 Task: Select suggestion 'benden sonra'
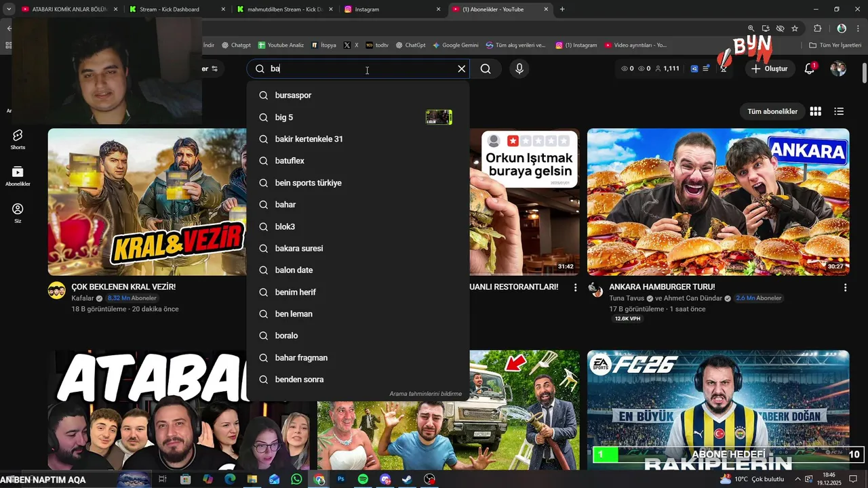(358, 380)
